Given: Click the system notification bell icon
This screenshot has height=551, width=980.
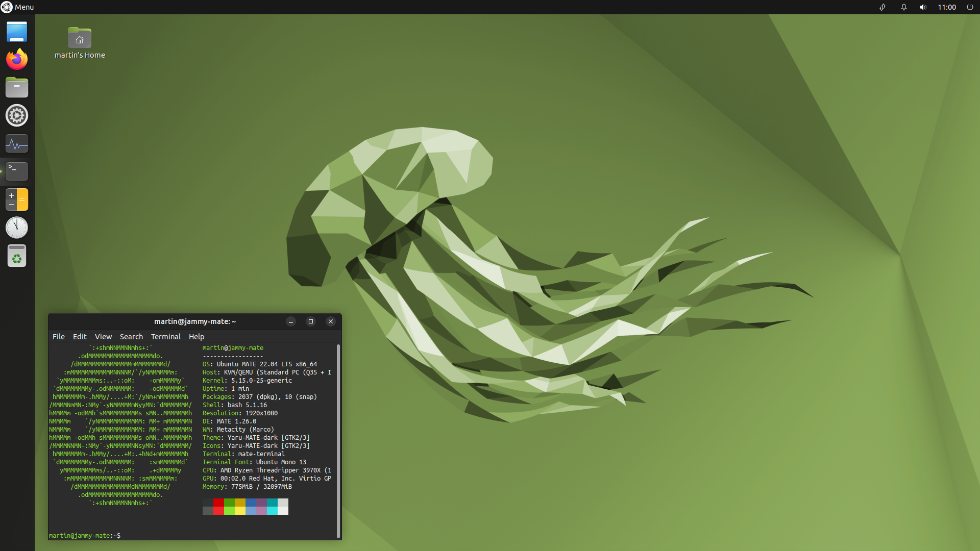Looking at the screenshot, I should tap(902, 7).
